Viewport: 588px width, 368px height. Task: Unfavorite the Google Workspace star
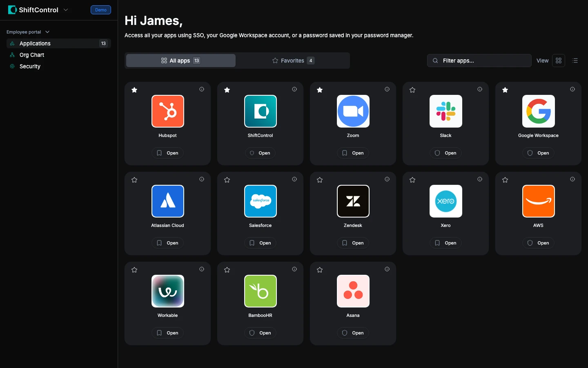coord(505,90)
